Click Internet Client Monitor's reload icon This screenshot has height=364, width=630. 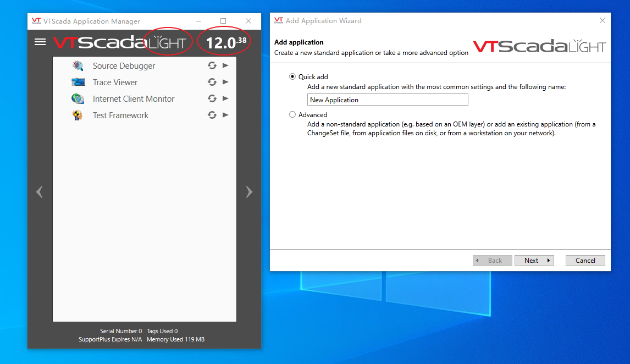(212, 98)
